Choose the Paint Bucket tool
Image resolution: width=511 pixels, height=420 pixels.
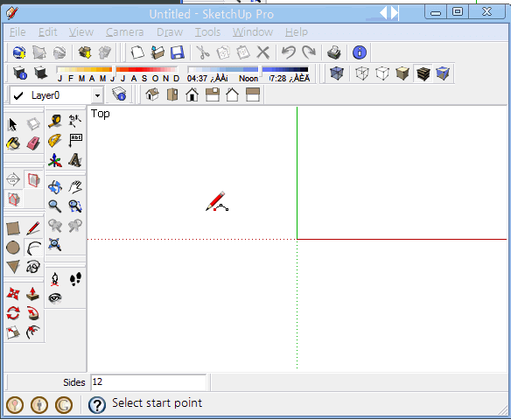13,143
